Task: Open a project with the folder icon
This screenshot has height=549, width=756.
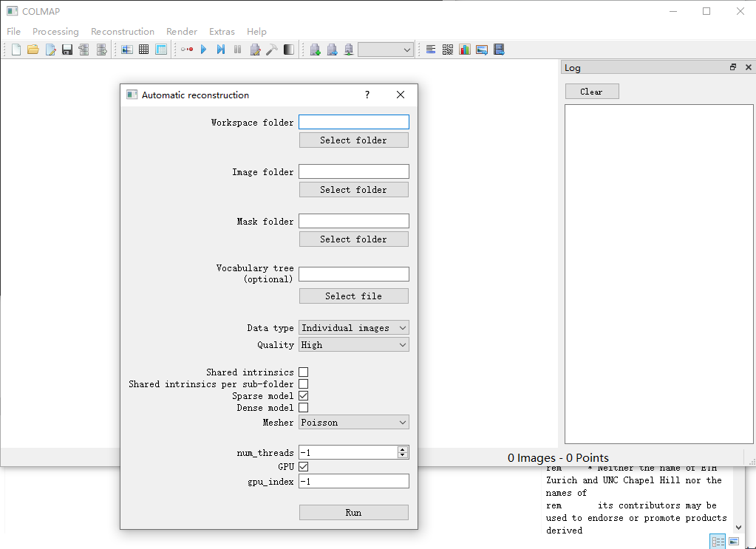Action: click(33, 50)
